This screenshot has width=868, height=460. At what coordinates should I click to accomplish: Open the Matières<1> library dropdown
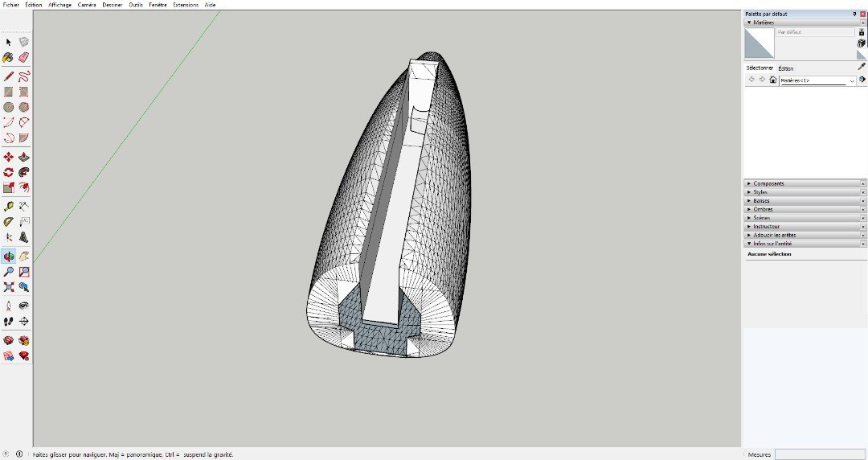click(852, 80)
